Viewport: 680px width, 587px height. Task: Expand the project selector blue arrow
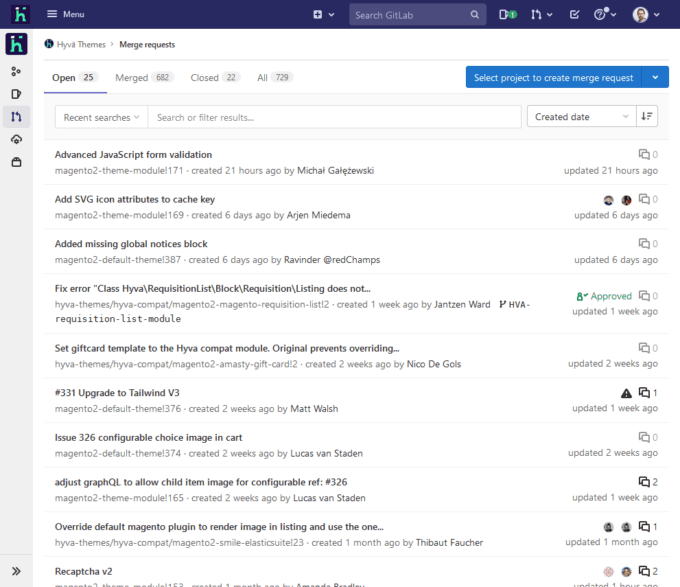click(655, 77)
